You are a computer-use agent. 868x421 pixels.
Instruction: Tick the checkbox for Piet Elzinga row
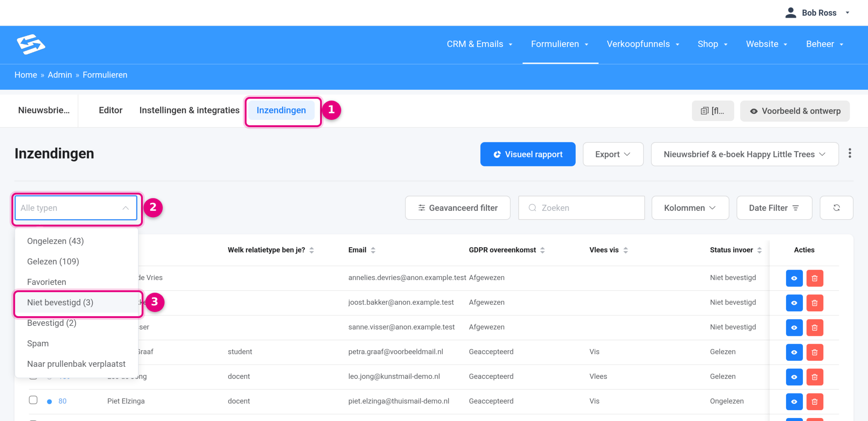coord(33,400)
